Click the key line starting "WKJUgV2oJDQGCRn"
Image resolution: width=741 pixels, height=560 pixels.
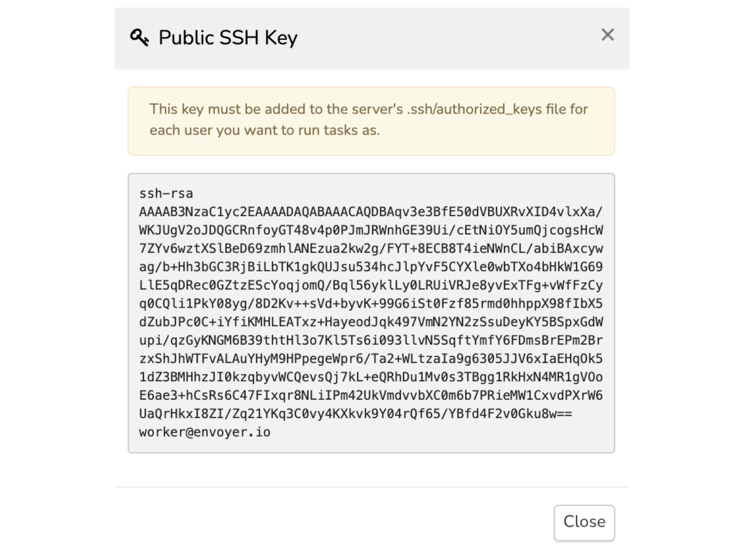coord(371,230)
